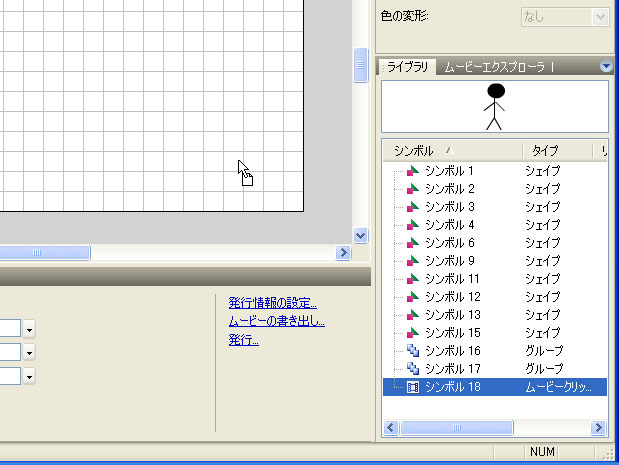Select the シンボル 18 row name
This screenshot has height=465, width=619.
tap(453, 387)
